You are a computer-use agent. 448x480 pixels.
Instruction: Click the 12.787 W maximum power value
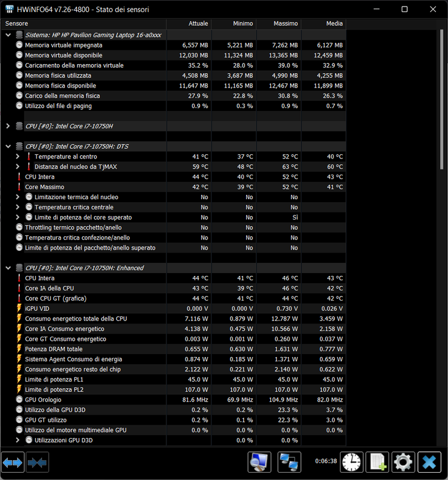click(285, 319)
